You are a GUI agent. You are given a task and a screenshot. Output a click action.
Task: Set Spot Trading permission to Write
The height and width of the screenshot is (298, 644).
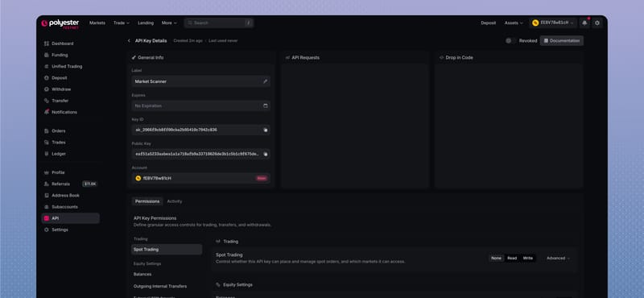point(528,258)
